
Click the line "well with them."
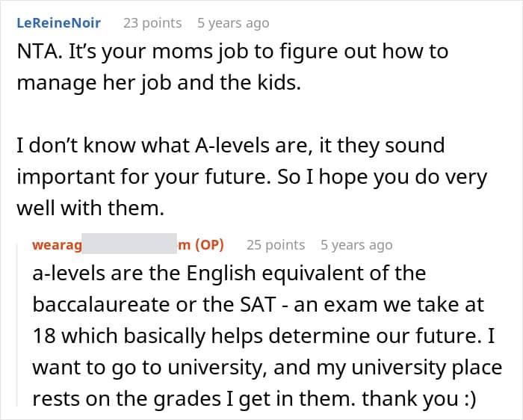tap(89, 209)
